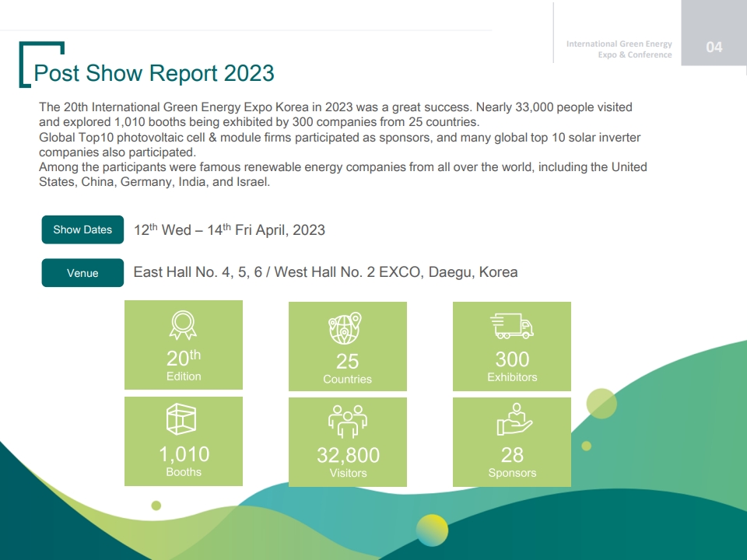747x560 pixels.
Task: Click the booth cube icon above 1,010
Action: 181,420
